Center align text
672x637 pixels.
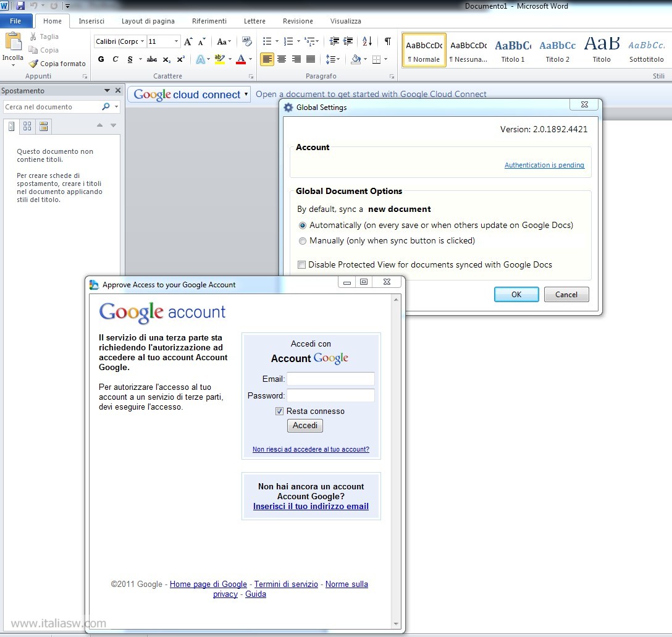click(282, 59)
